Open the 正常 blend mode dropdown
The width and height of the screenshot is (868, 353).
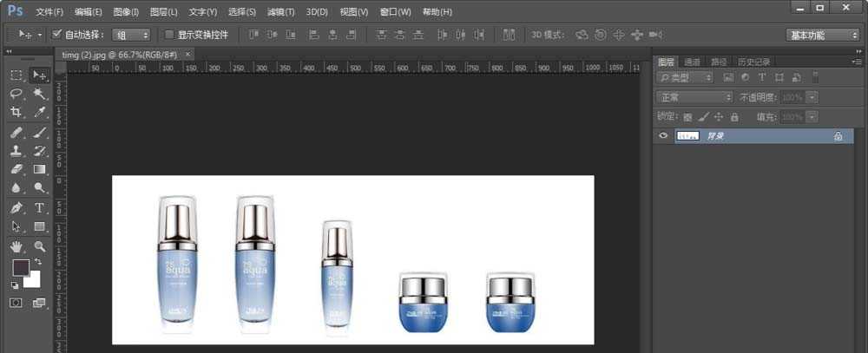(694, 97)
